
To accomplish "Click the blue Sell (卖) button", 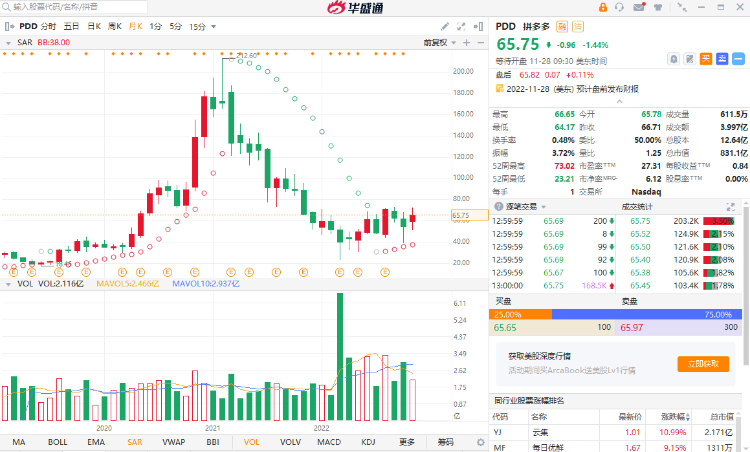I will (x=722, y=59).
